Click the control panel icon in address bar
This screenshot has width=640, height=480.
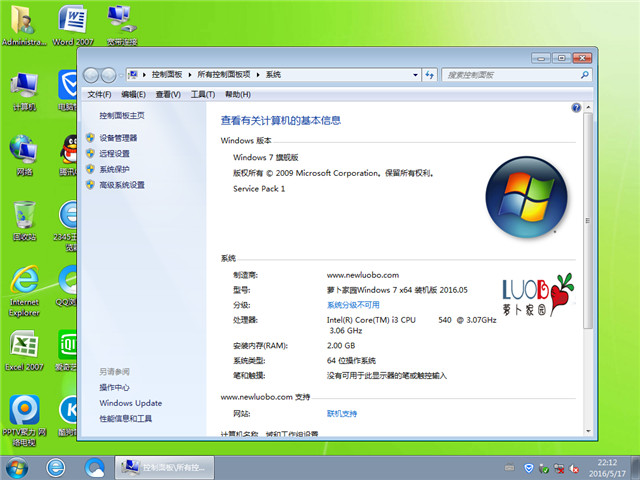tap(133, 75)
